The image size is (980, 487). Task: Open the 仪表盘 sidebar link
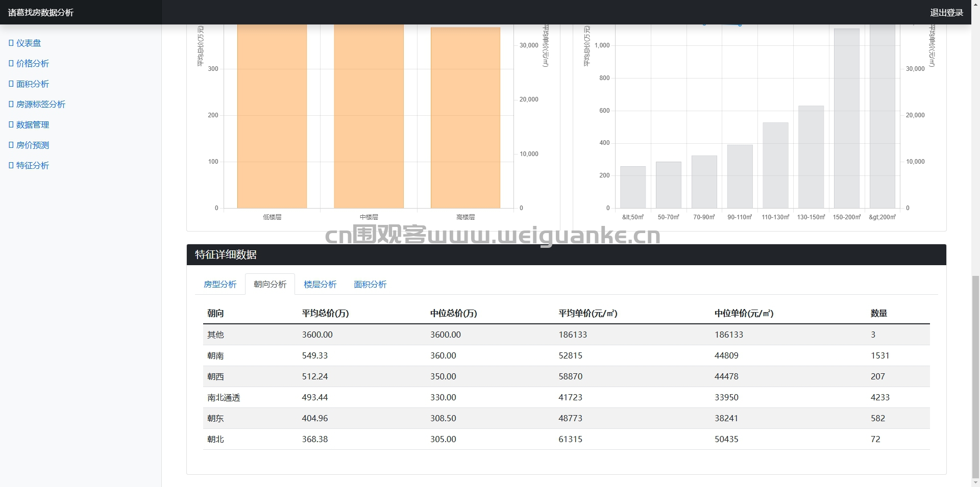(25, 43)
